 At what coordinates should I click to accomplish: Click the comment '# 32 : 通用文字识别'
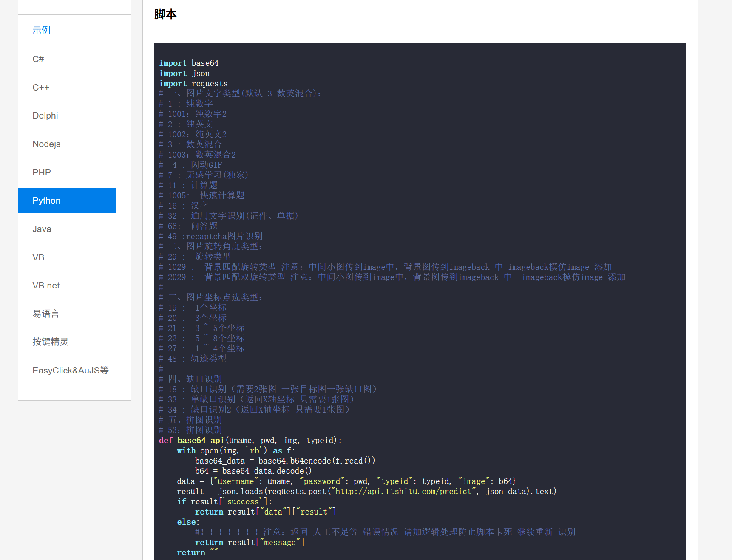[x=229, y=216]
